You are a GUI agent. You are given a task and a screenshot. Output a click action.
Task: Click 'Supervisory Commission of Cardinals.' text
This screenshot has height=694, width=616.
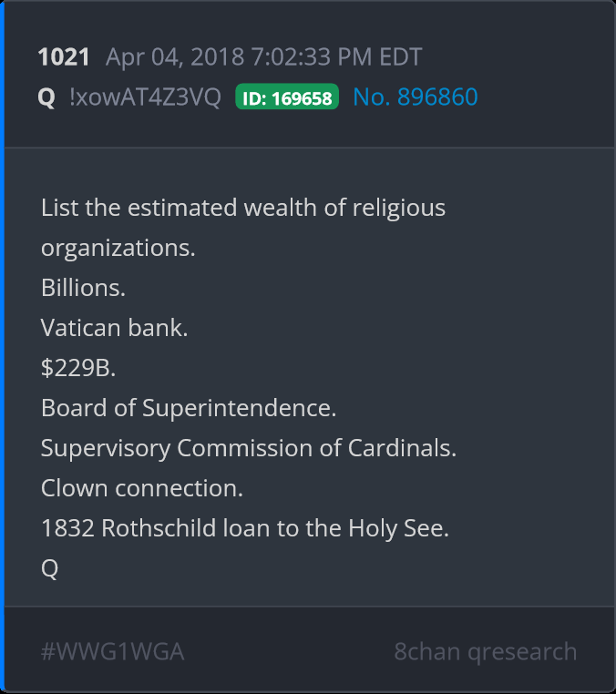pyautogui.click(x=249, y=448)
